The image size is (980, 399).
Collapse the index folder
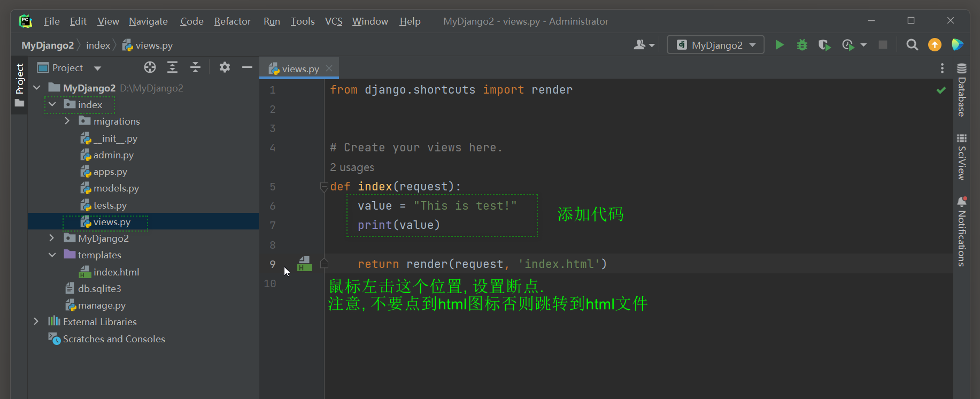[52, 104]
